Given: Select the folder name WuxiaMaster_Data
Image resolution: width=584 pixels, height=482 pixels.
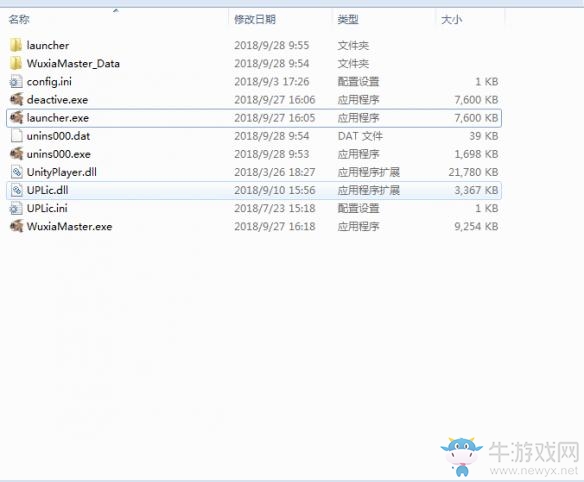Looking at the screenshot, I should [73, 64].
